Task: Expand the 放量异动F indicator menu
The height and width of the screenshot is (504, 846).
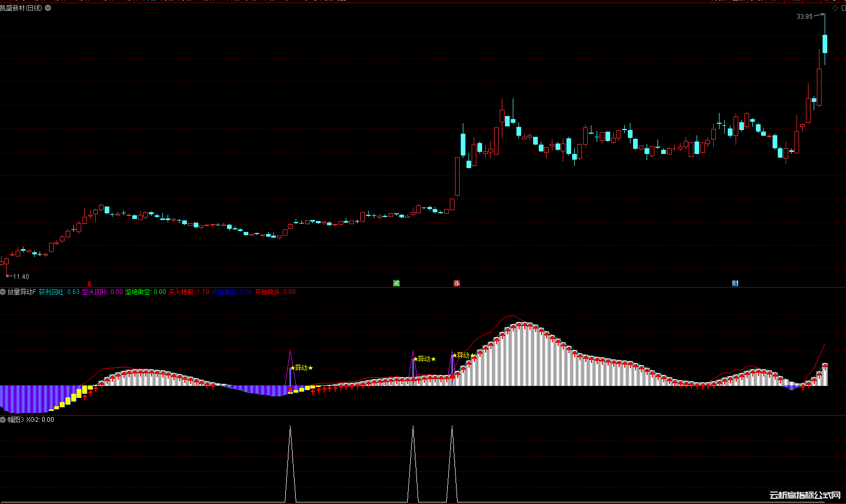Action: (3, 292)
